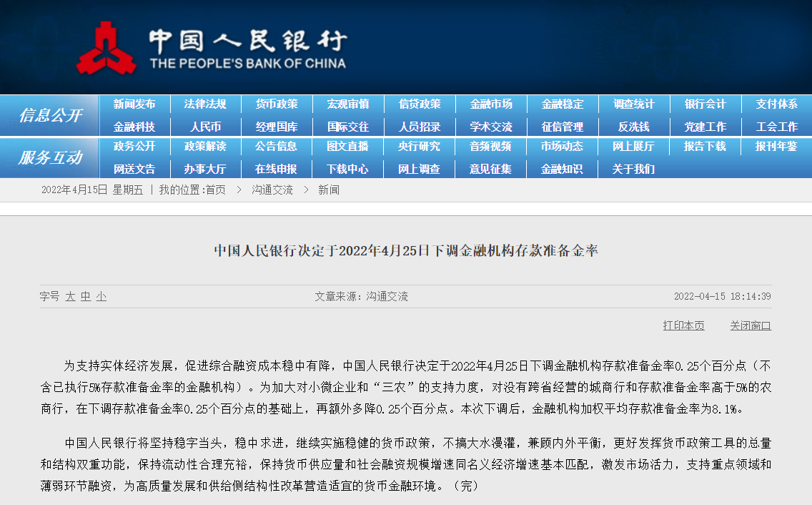Visit 在线申报 page
This screenshot has height=505, width=812.
click(277, 170)
